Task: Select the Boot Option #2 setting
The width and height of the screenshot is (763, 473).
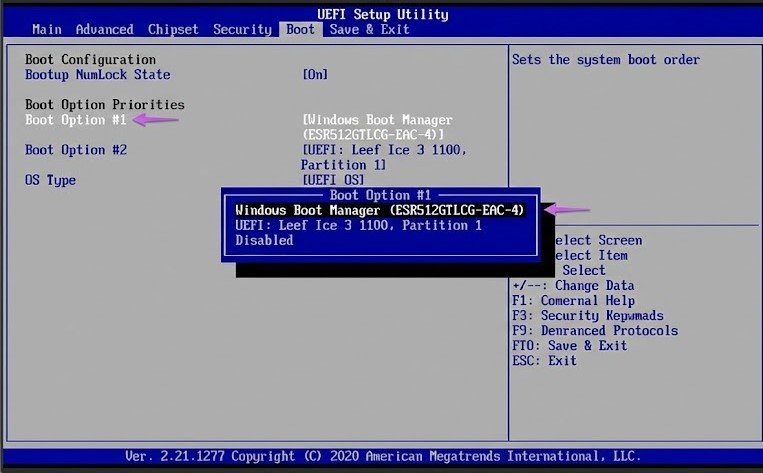Action: coord(76,150)
